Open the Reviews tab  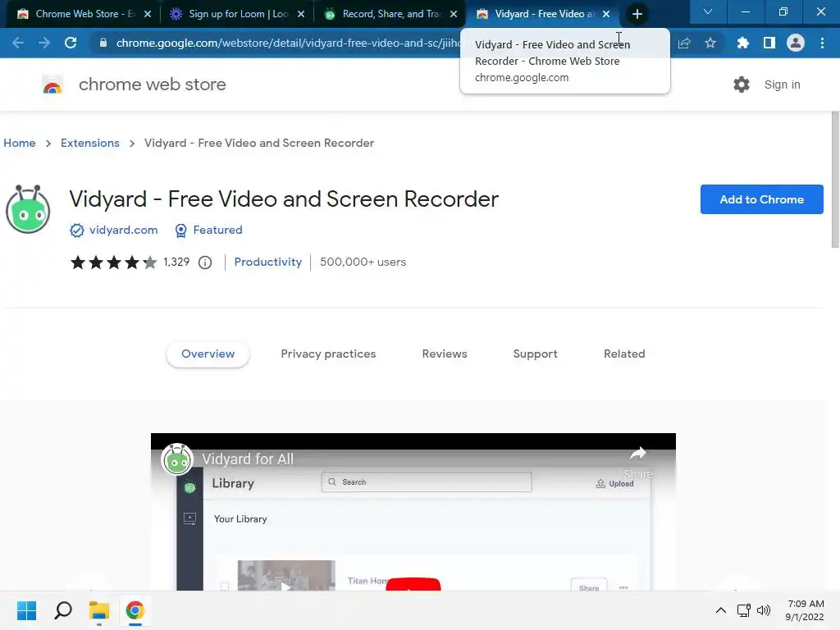[x=445, y=354]
